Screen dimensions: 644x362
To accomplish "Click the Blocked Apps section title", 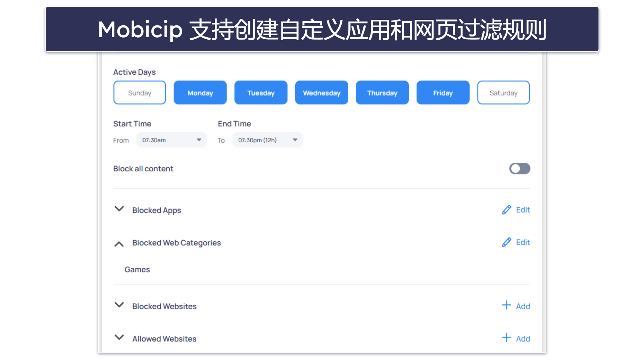I will point(157,210).
